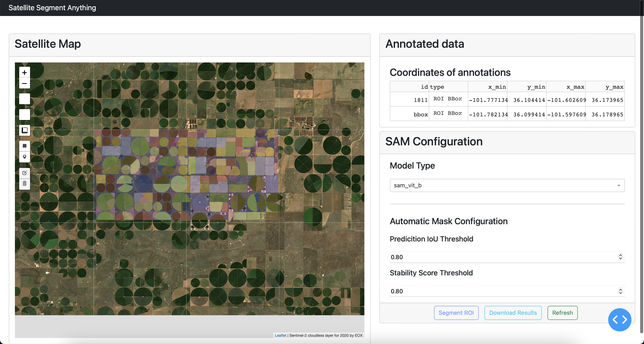Click the Download Results button

(x=513, y=313)
